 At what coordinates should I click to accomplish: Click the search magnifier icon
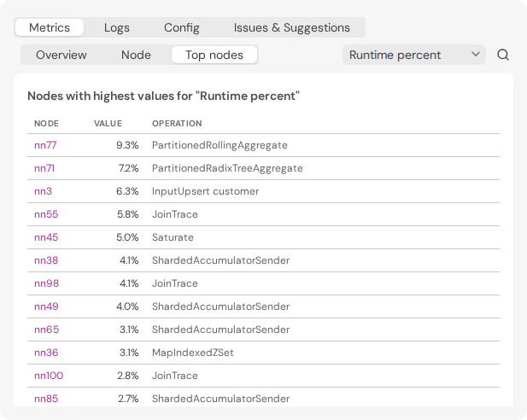503,55
